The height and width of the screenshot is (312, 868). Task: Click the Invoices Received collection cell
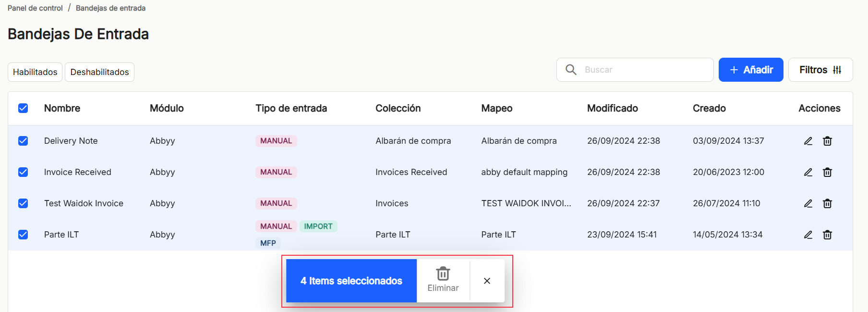(x=411, y=172)
